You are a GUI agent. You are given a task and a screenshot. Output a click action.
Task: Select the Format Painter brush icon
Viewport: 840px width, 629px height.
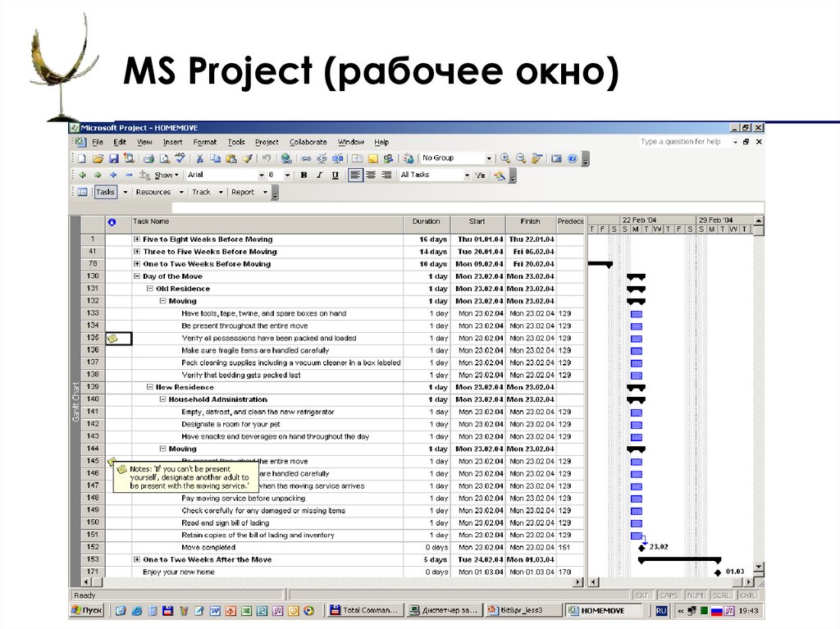coord(247,158)
